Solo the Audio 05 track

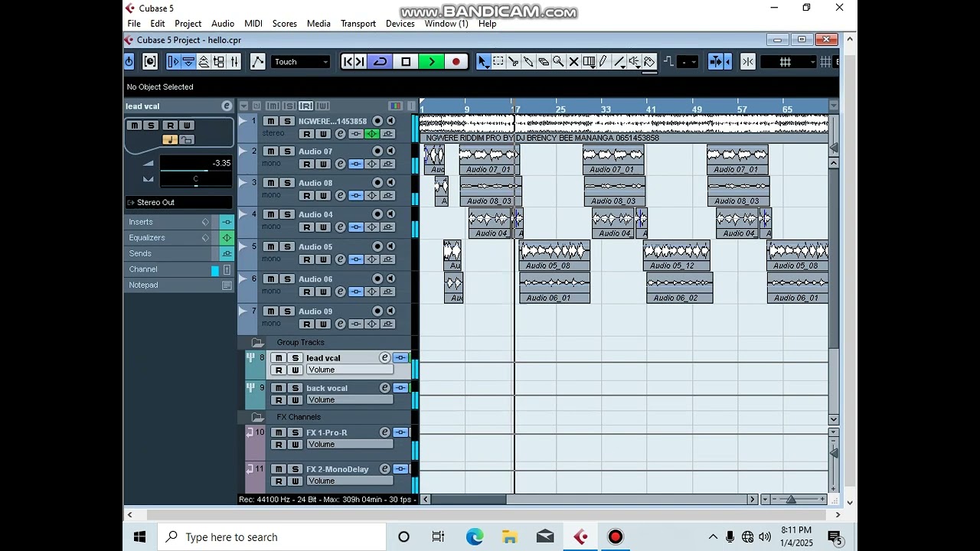pyautogui.click(x=287, y=247)
